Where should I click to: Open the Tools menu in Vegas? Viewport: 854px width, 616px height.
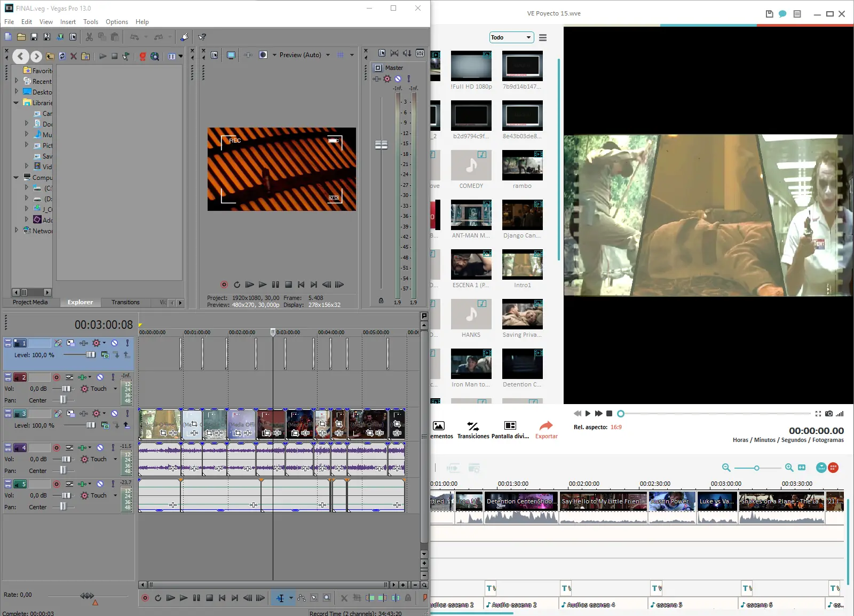(91, 22)
